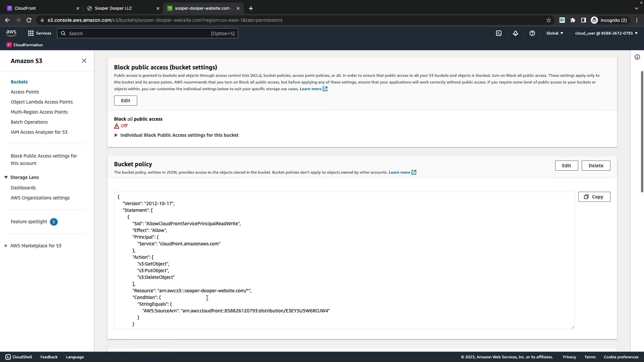Open the Global region dropdown

tap(555, 33)
